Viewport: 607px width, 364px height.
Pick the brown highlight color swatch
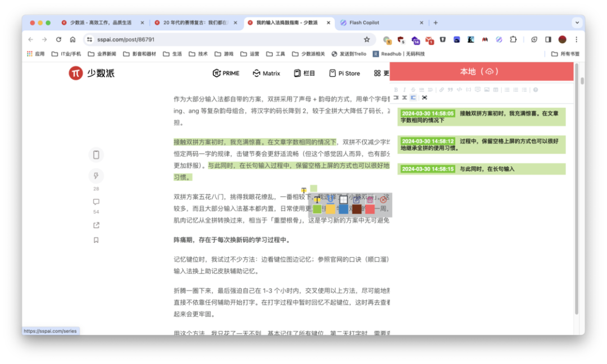[357, 210]
